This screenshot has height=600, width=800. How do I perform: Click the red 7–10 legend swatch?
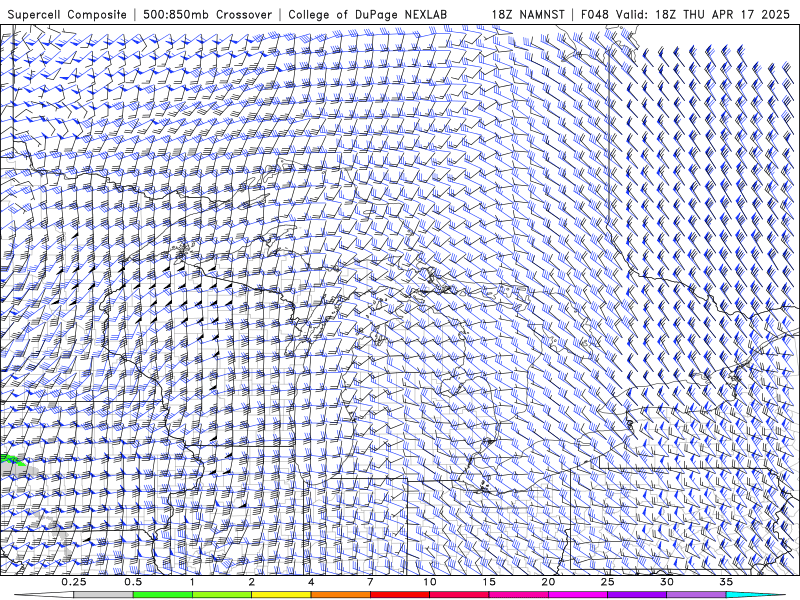point(399,595)
